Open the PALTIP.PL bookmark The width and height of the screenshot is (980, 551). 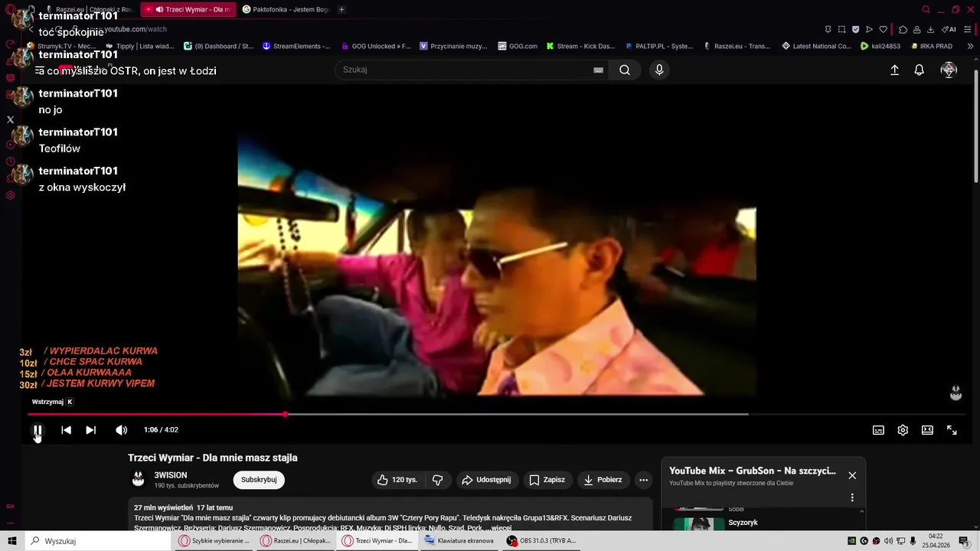[658, 46]
